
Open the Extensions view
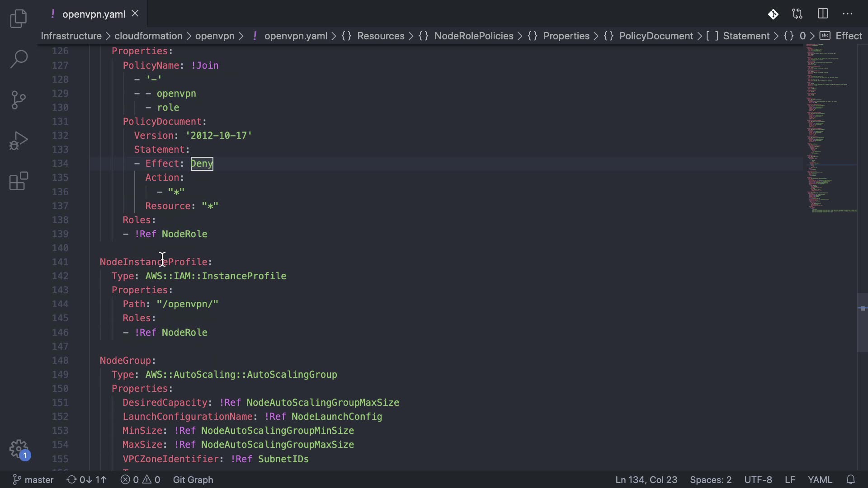tap(19, 181)
